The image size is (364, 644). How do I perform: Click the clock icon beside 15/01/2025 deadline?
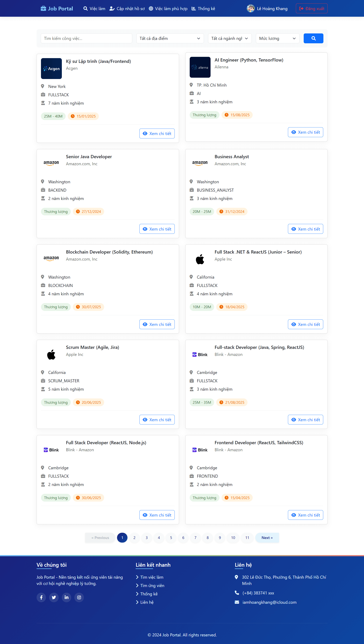click(x=73, y=116)
